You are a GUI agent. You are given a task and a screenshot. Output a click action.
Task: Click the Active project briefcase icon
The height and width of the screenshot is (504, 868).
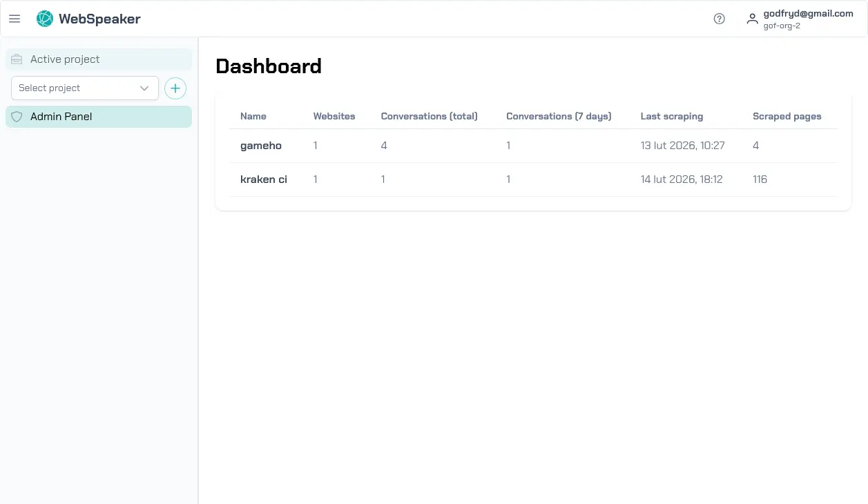click(x=17, y=59)
